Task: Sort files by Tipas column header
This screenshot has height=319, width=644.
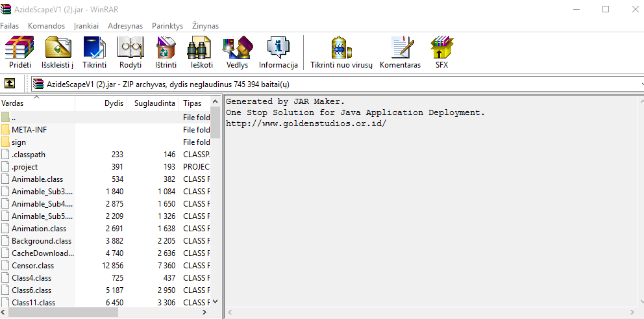Action: 195,103
